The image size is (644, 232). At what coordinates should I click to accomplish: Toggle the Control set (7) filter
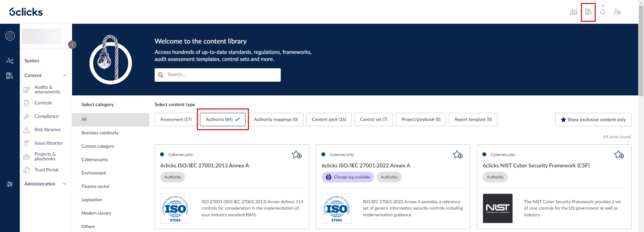[x=374, y=120]
